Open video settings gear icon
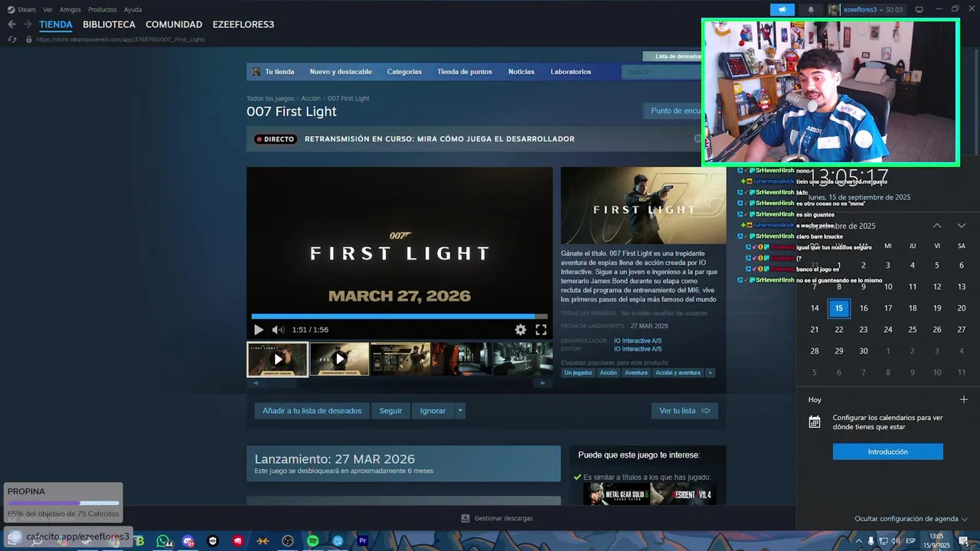This screenshot has width=980, height=551. click(x=521, y=330)
